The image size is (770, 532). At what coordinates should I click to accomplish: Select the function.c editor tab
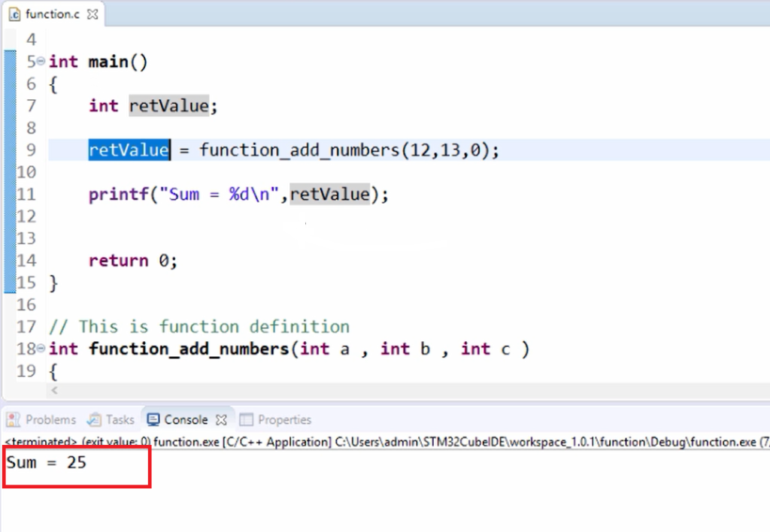(53, 14)
